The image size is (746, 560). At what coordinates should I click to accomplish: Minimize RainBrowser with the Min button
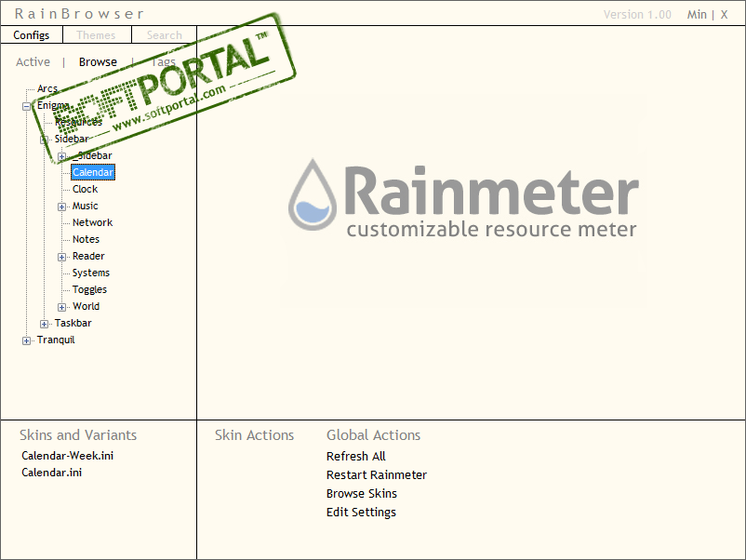697,15
